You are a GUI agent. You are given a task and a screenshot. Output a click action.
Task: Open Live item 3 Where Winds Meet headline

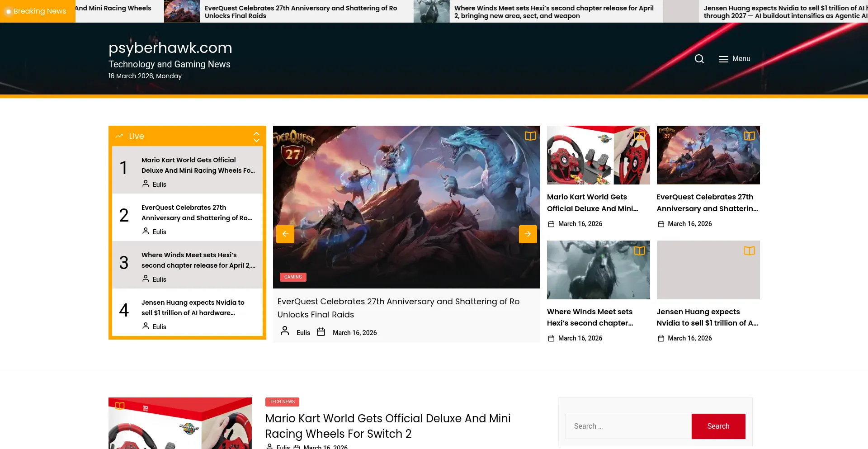click(198, 260)
